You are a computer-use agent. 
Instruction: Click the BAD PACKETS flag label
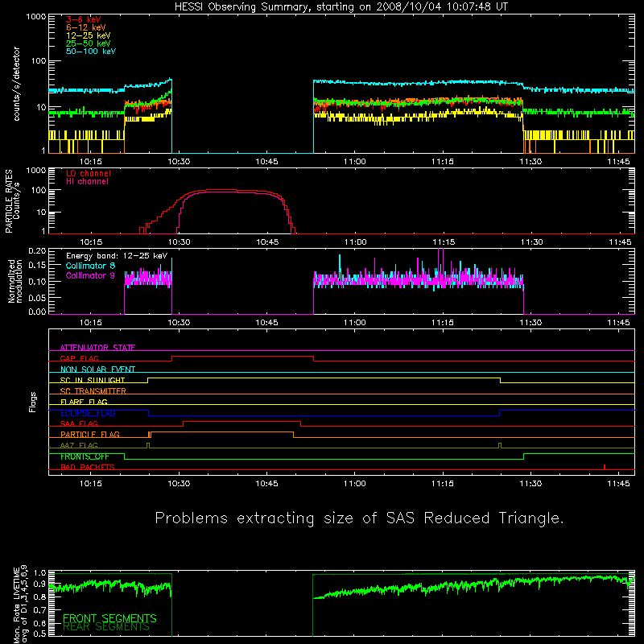[x=88, y=467]
